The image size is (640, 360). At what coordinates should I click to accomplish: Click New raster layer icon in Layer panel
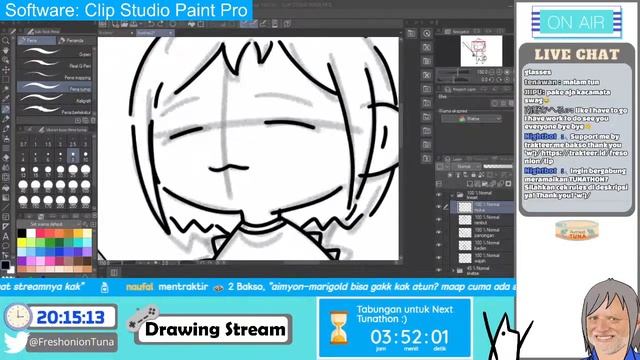coord(470,184)
